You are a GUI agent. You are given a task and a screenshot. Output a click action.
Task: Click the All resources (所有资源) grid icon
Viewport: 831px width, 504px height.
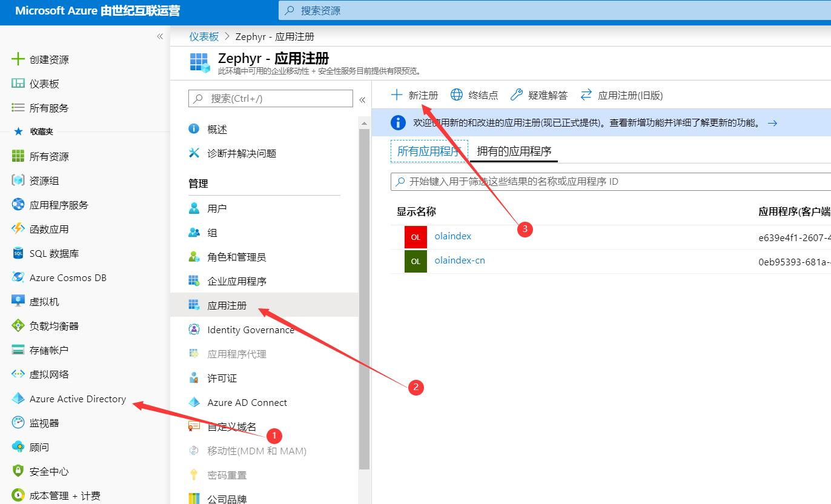[x=18, y=156]
